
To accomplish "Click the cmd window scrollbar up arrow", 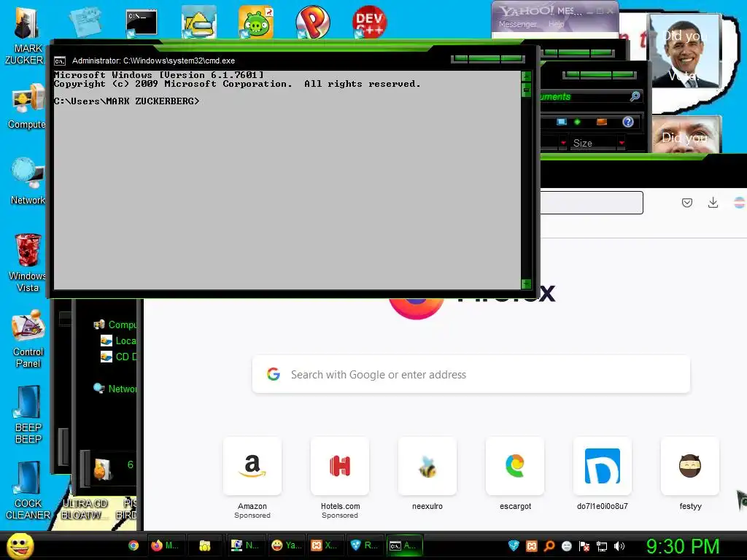I will [526, 76].
